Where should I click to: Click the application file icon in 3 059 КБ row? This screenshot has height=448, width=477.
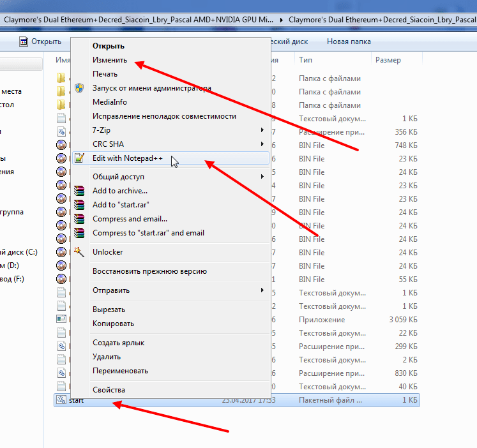tap(61, 319)
